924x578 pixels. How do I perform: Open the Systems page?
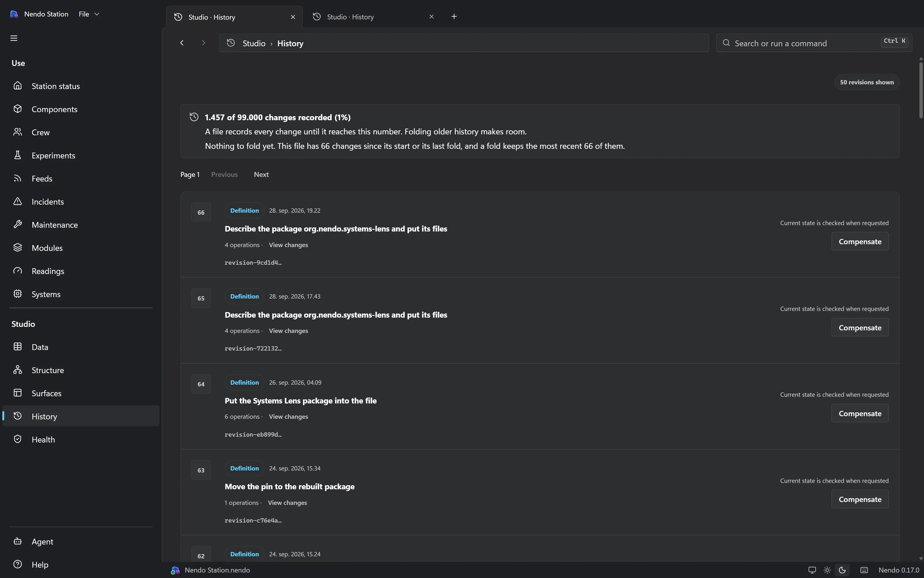pyautogui.click(x=81, y=294)
